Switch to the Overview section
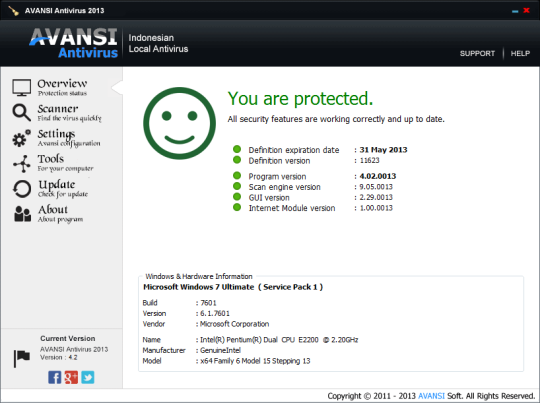This screenshot has height=403, width=540. pyautogui.click(x=62, y=87)
